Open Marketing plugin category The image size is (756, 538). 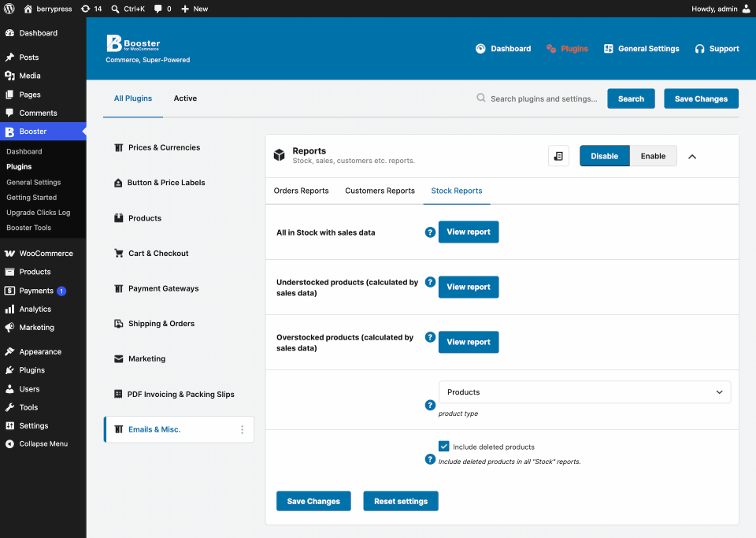[179, 358]
